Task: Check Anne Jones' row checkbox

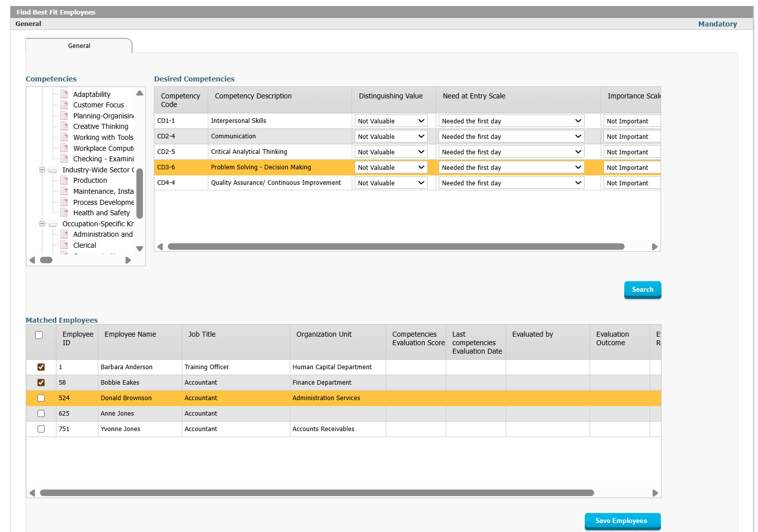Action: [41, 414]
